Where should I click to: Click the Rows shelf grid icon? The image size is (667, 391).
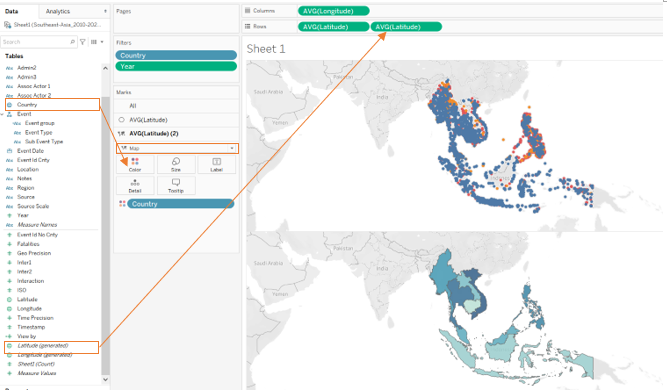[247, 26]
